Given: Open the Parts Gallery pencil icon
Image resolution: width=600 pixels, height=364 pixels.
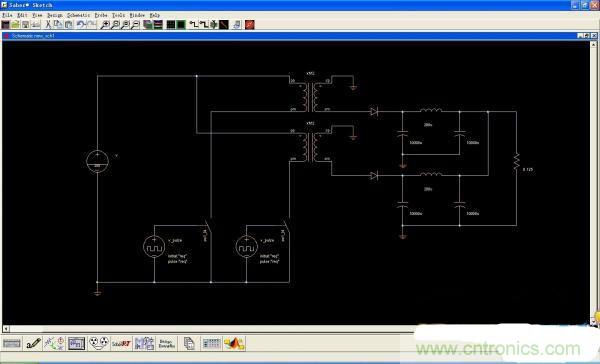Looking at the screenshot, I should [x=33, y=344].
